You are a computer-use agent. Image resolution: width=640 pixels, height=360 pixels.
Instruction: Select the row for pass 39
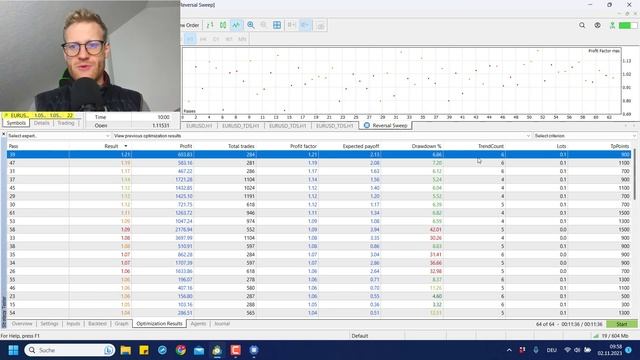[x=319, y=154]
